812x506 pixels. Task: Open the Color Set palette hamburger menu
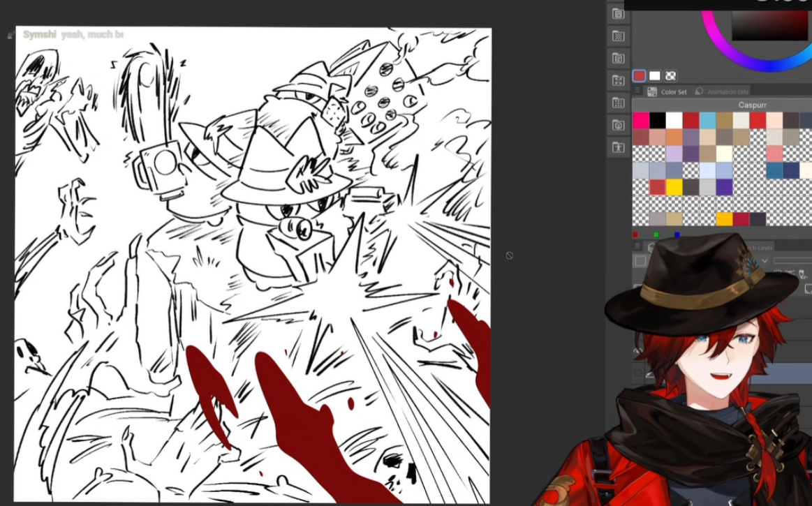click(637, 91)
